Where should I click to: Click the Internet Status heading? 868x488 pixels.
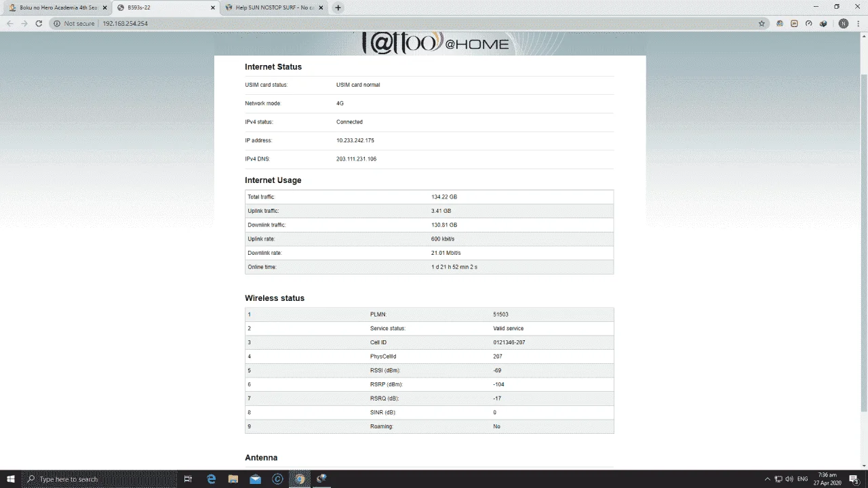(273, 67)
